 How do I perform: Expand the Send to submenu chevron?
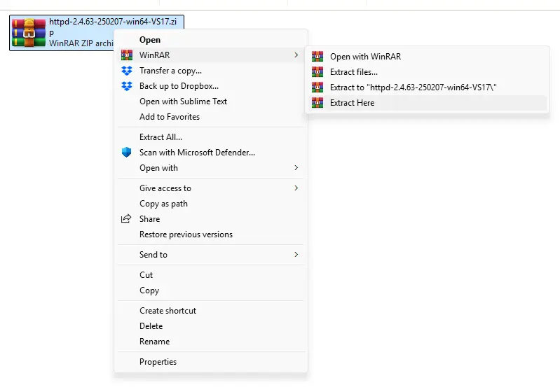pos(296,254)
